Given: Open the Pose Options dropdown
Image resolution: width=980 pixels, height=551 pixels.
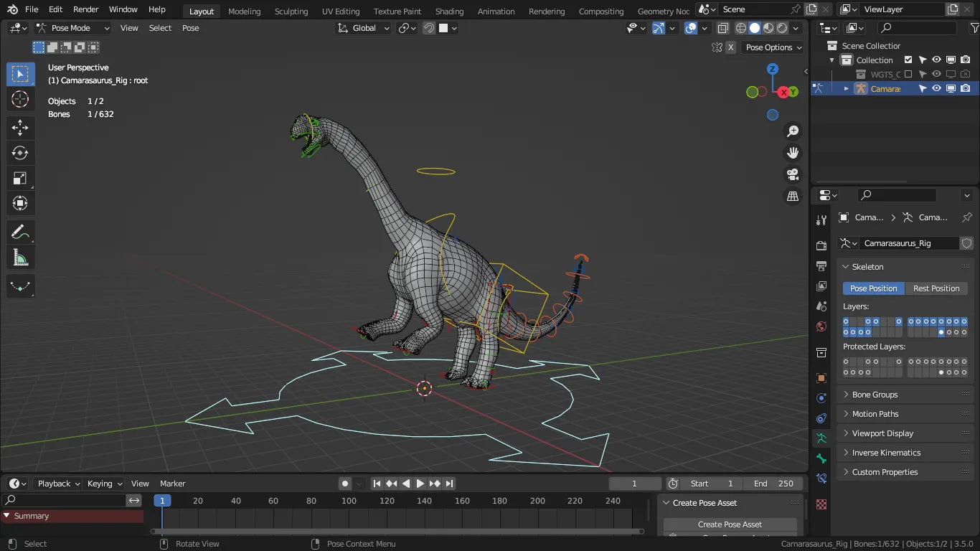Looking at the screenshot, I should coord(773,47).
